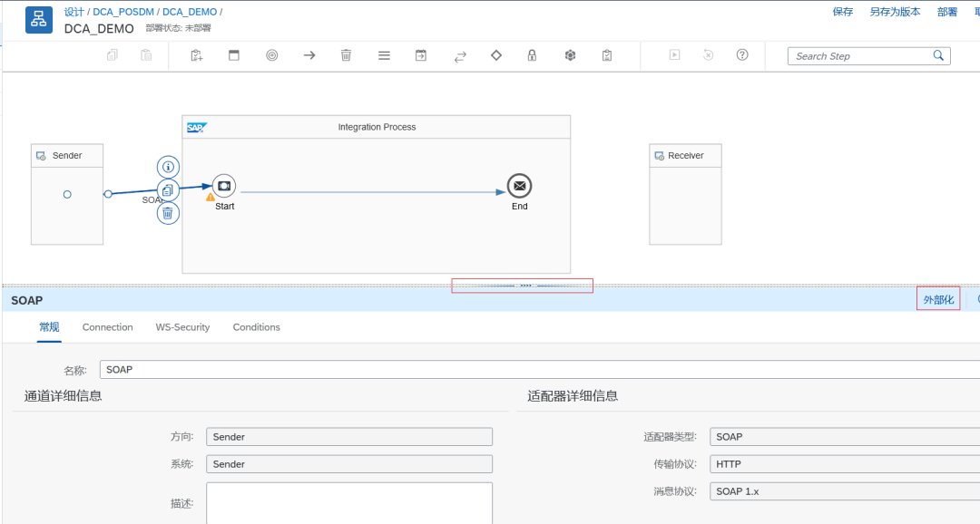This screenshot has height=524, width=980.
Task: Open the Process palette icon
Action: [x=234, y=55]
